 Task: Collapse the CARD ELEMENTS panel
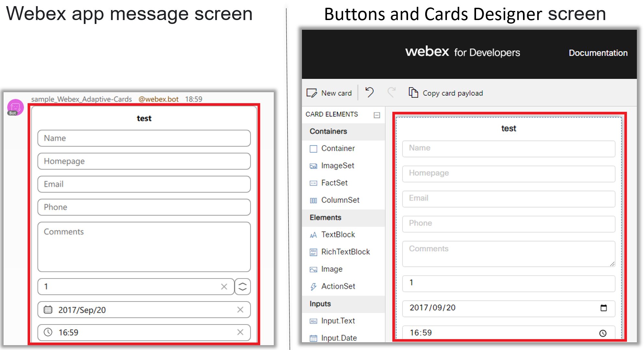(x=377, y=115)
